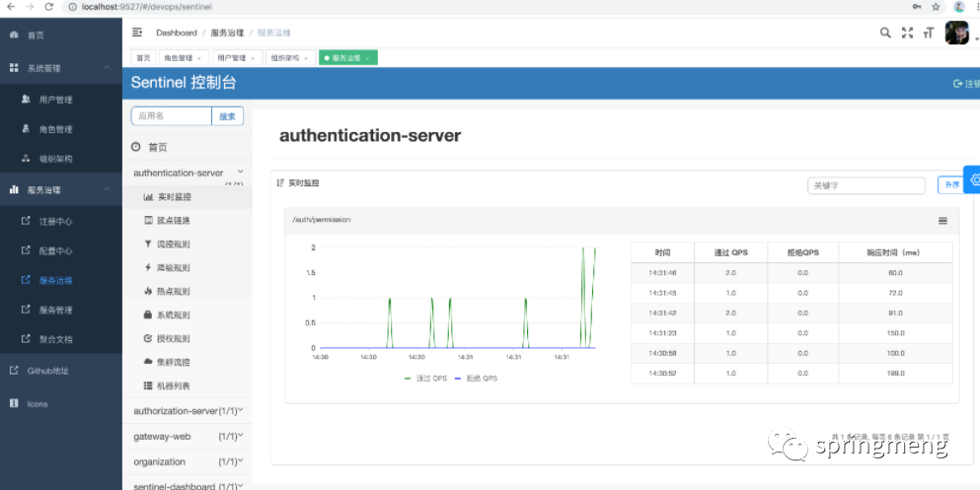Click the 系统管理 grid icon
Image resolution: width=980 pixels, height=490 pixels.
(14, 67)
